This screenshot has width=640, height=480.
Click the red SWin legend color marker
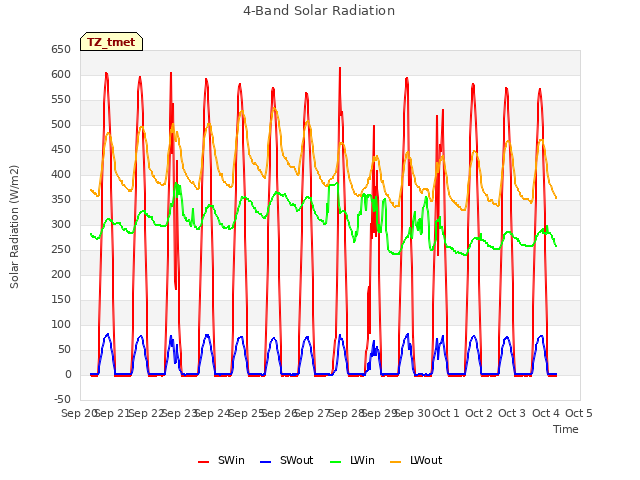pos(203,462)
